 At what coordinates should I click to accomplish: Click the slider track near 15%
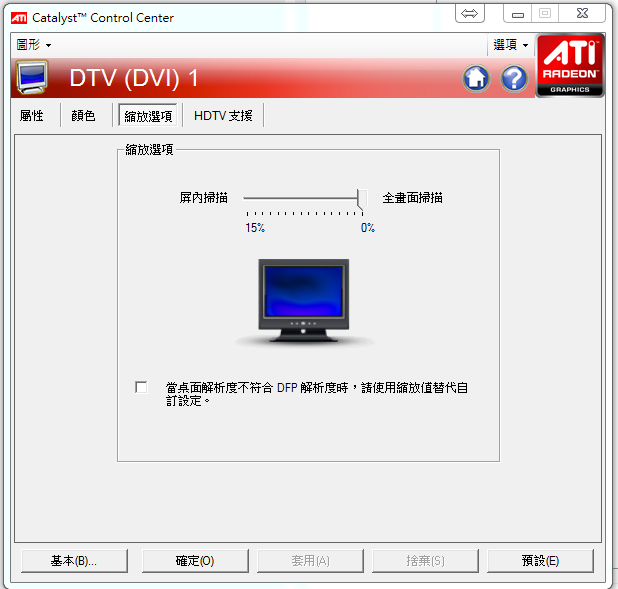coord(249,198)
